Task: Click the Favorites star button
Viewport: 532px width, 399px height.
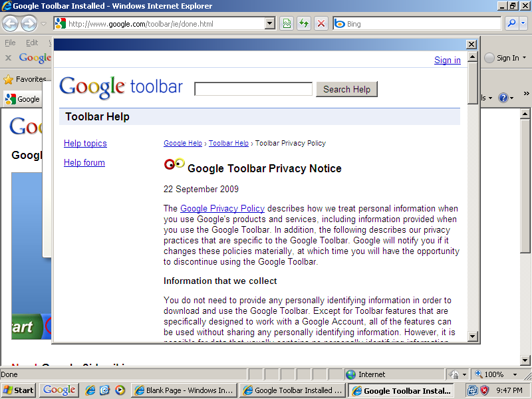Action: click(25, 79)
